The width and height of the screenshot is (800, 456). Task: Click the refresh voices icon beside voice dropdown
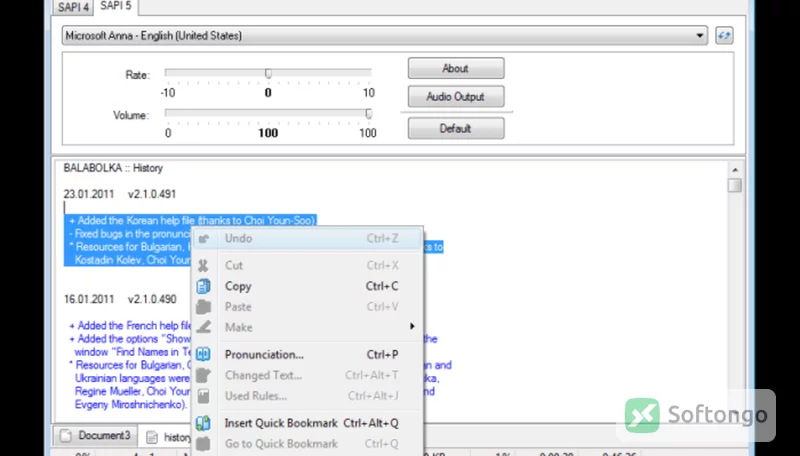(x=724, y=36)
